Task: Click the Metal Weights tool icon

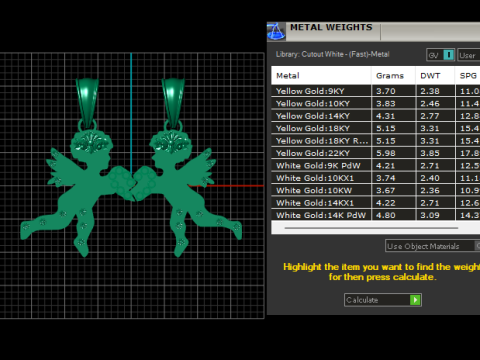Action: (276, 32)
